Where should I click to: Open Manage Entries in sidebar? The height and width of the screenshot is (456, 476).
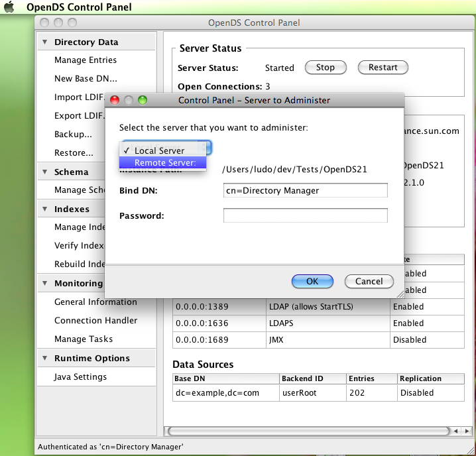click(86, 60)
